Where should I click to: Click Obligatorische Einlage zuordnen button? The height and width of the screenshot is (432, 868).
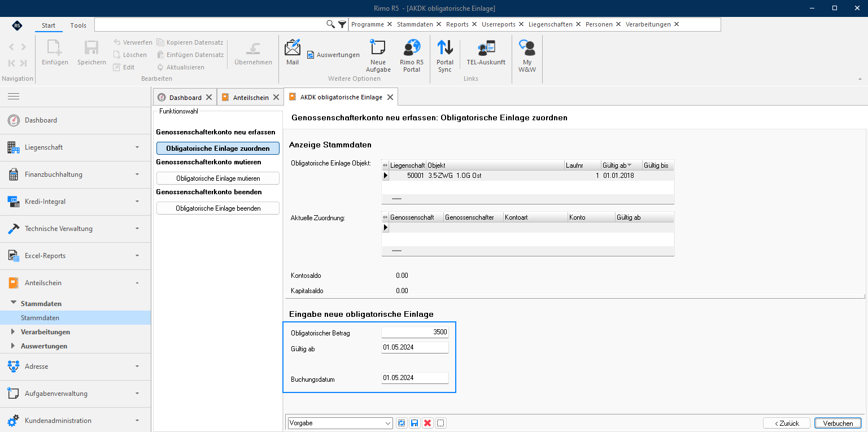coord(218,149)
